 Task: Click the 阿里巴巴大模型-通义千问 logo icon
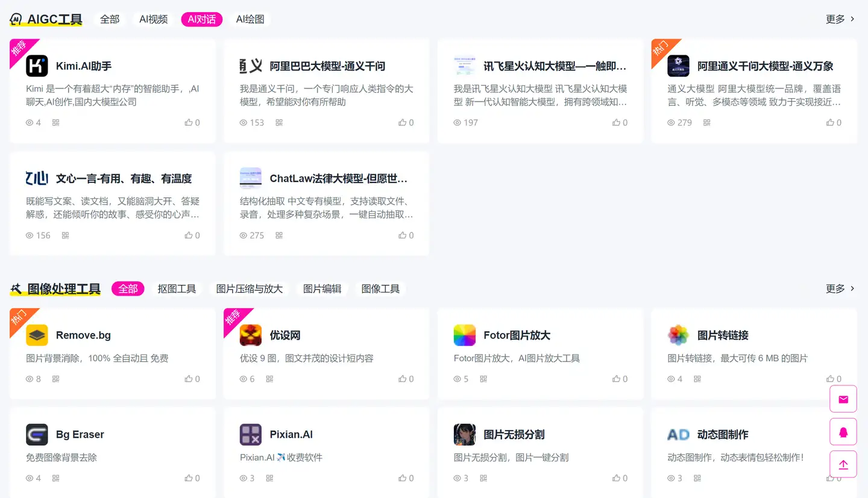[x=251, y=66]
